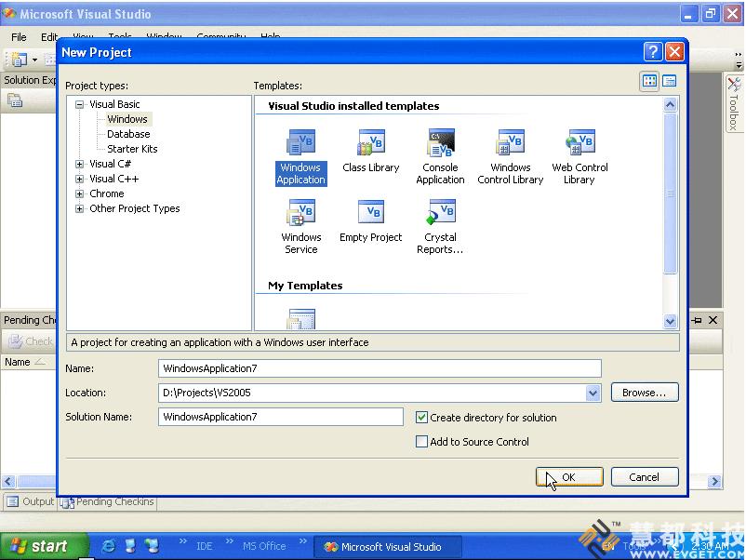Sort by Name column header

(x=29, y=362)
